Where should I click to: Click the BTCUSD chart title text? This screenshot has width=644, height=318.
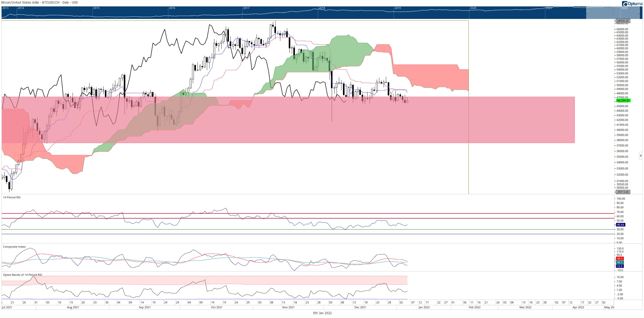point(39,3)
